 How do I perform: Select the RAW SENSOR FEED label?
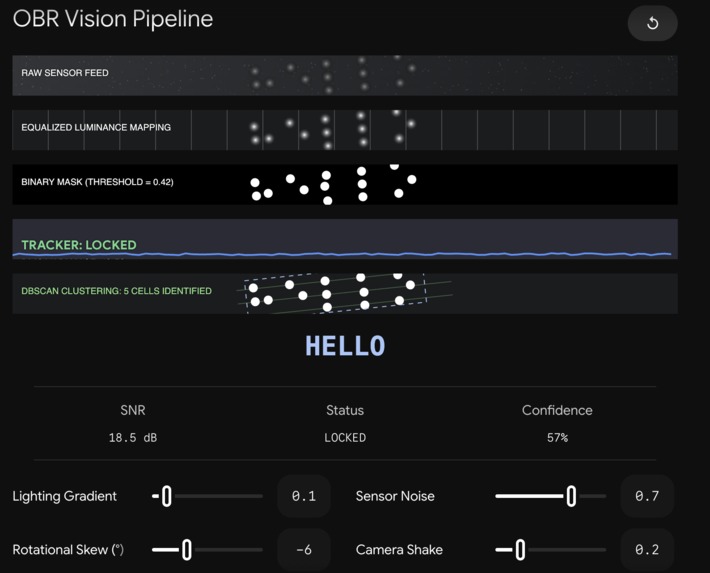(65, 73)
